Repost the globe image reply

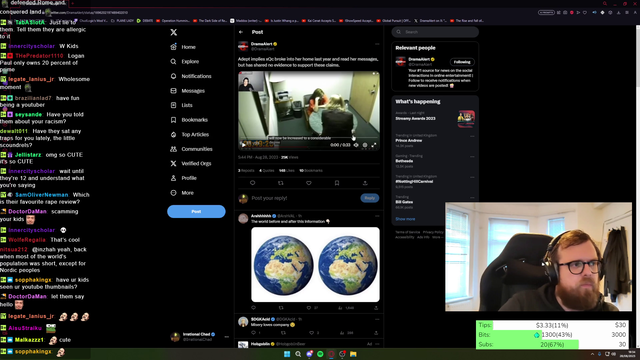click(x=281, y=308)
